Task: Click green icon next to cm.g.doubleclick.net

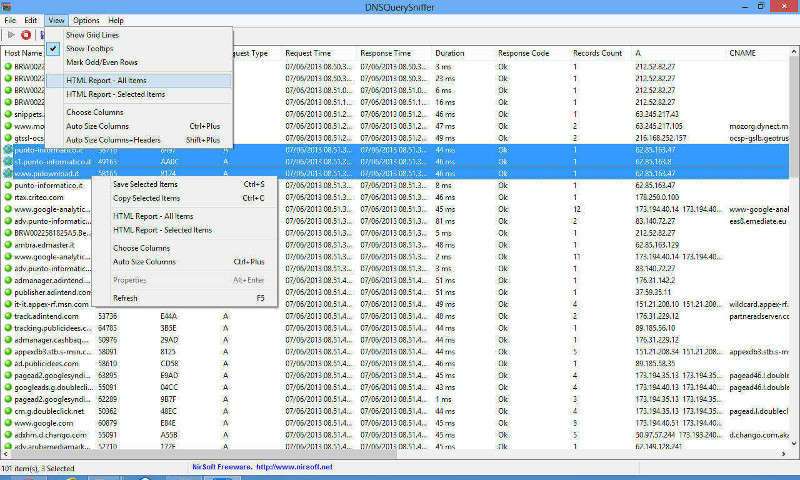Action: [x=8, y=410]
